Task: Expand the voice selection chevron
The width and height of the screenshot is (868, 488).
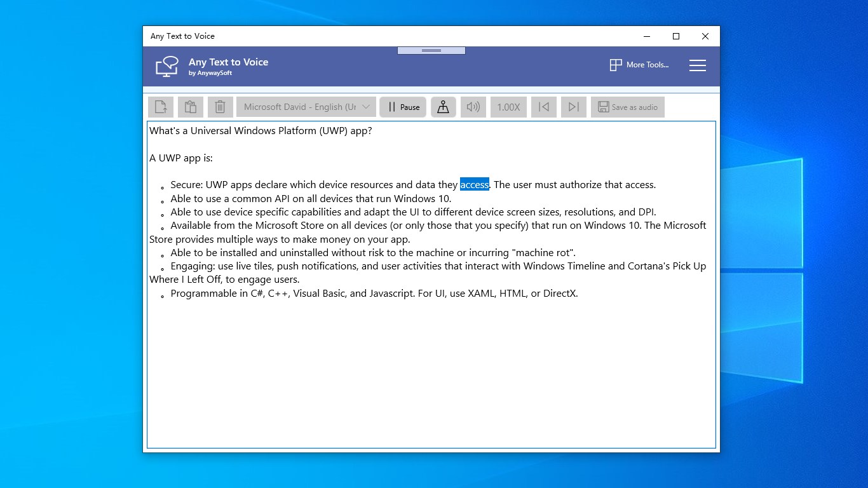Action: (367, 107)
